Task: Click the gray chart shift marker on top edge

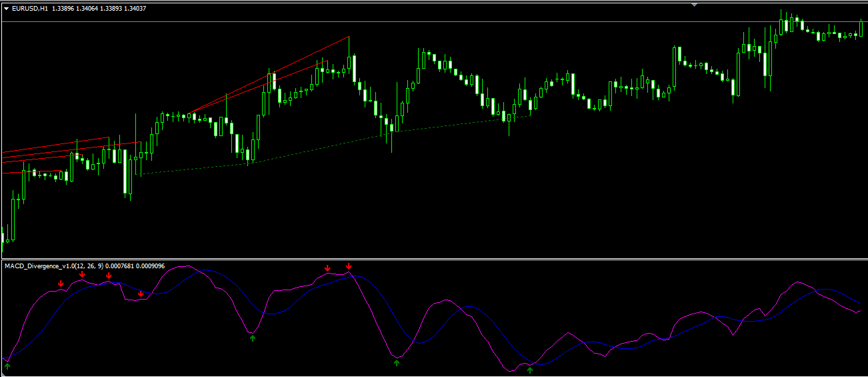Action: coord(694,5)
